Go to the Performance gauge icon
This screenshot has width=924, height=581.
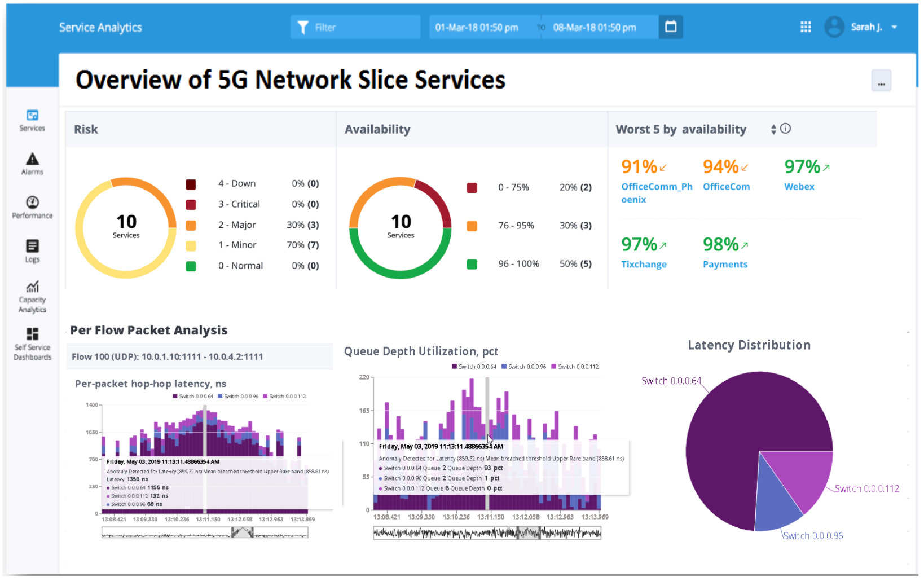[32, 203]
